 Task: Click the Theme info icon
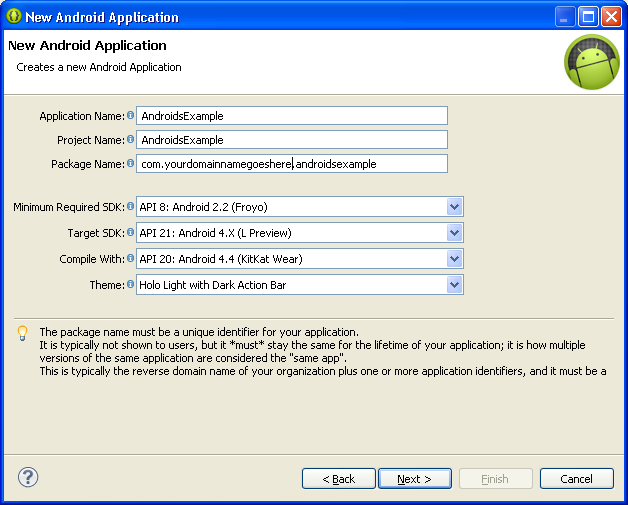click(131, 284)
